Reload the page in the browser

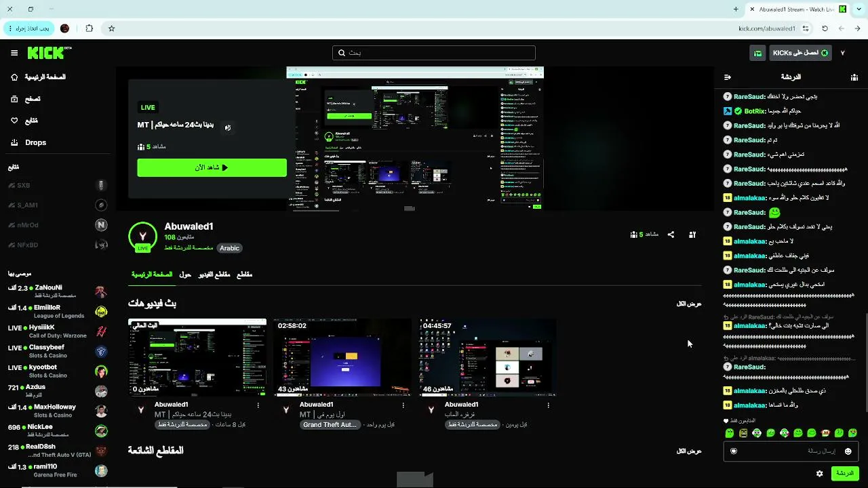[x=825, y=28]
